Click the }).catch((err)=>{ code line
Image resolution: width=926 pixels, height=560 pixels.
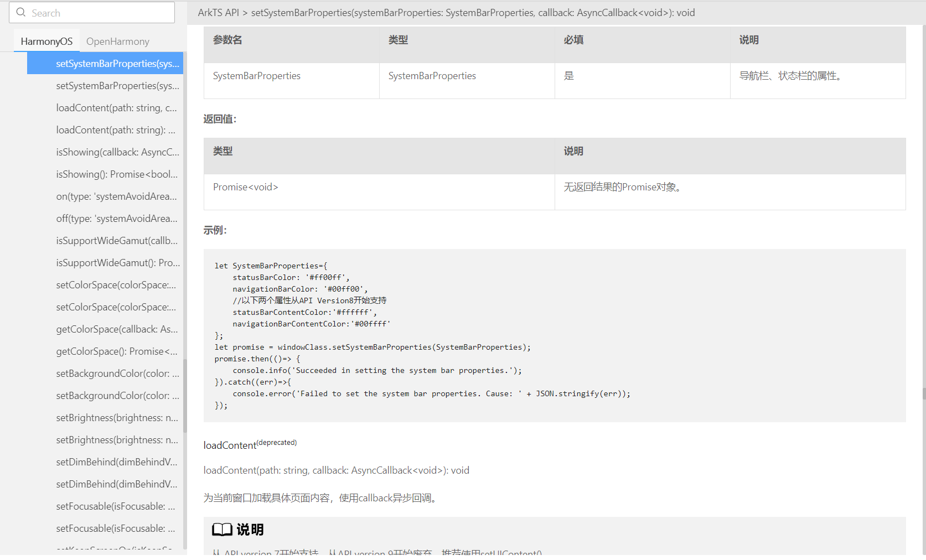(x=253, y=382)
